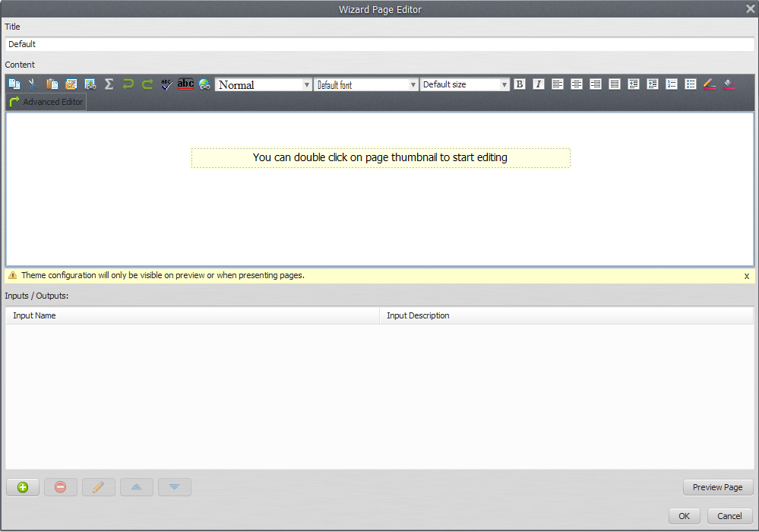Click the Cut scissors icon
The height and width of the screenshot is (532, 759).
(x=33, y=84)
